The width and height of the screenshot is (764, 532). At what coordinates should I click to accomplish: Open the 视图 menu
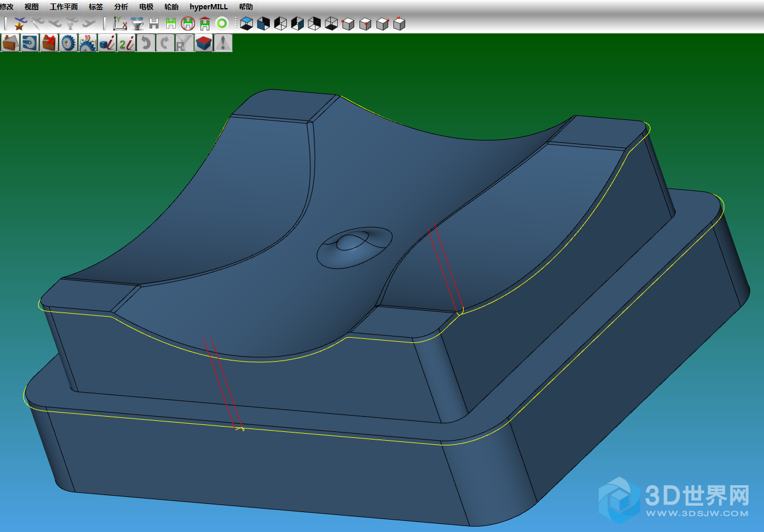(32, 7)
